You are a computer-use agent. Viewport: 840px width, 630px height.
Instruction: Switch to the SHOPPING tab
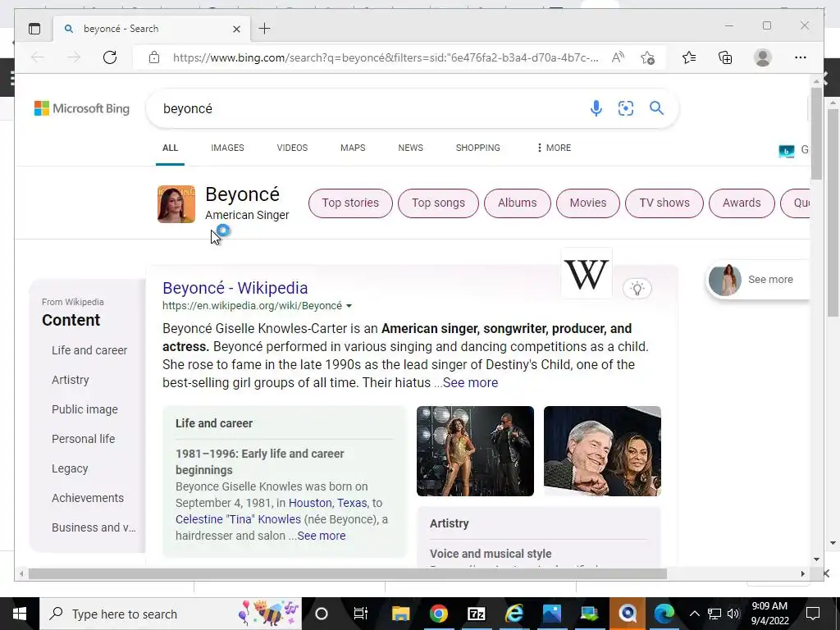tap(478, 148)
